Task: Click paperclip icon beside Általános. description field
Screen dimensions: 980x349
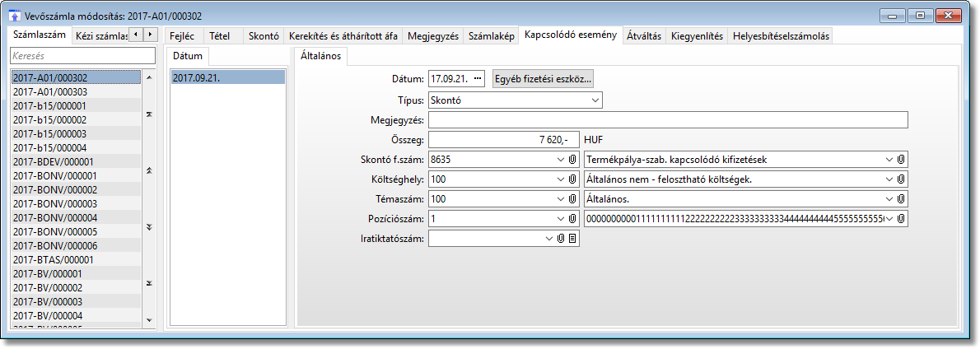Action: click(x=901, y=199)
